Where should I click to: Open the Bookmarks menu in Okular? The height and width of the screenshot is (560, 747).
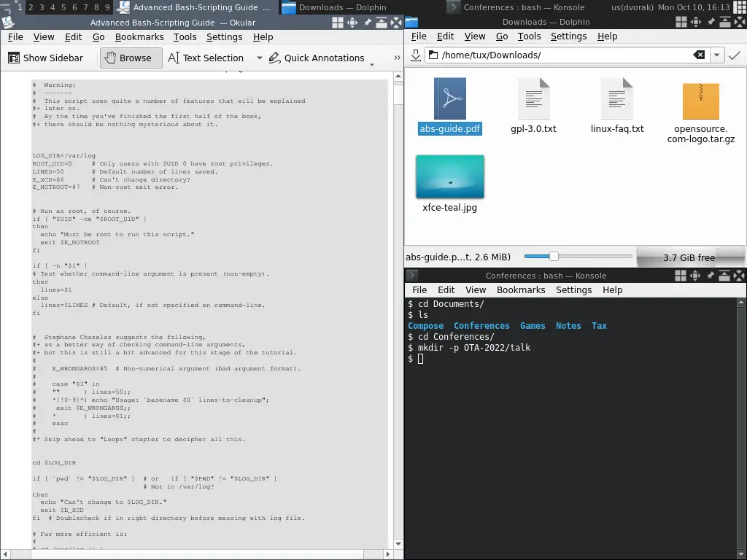(139, 36)
